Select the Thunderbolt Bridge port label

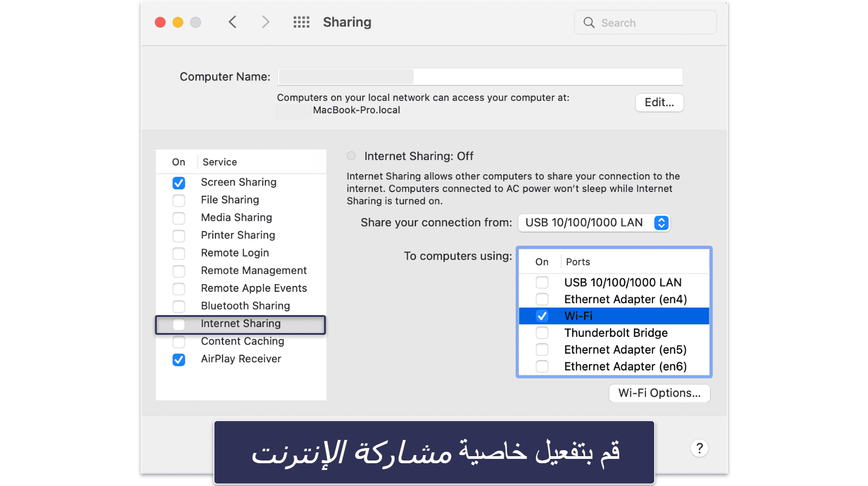click(x=616, y=332)
